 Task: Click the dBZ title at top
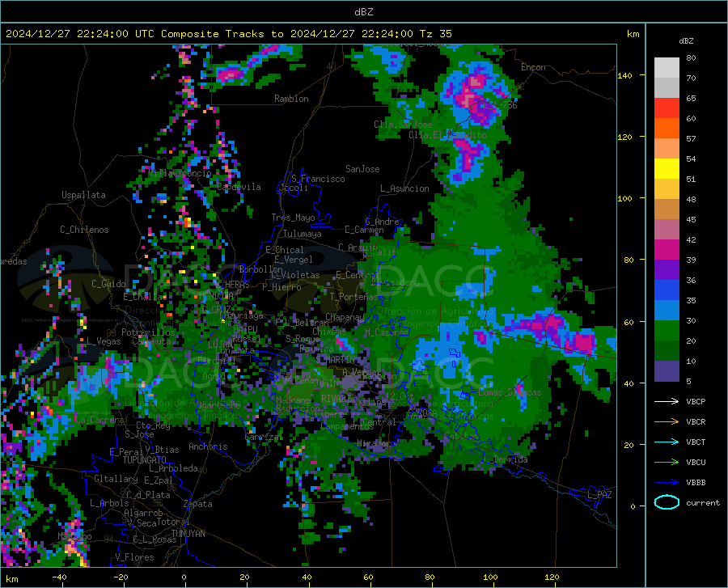pos(363,12)
